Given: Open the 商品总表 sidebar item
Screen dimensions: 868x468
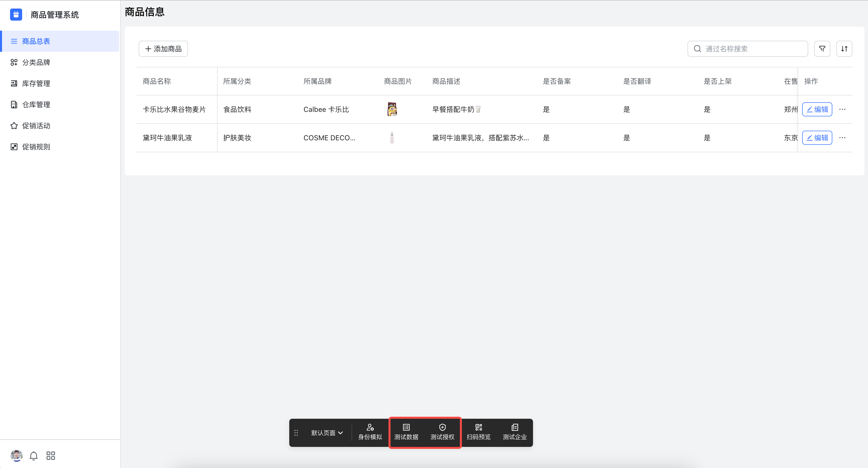Looking at the screenshot, I should pos(60,41).
